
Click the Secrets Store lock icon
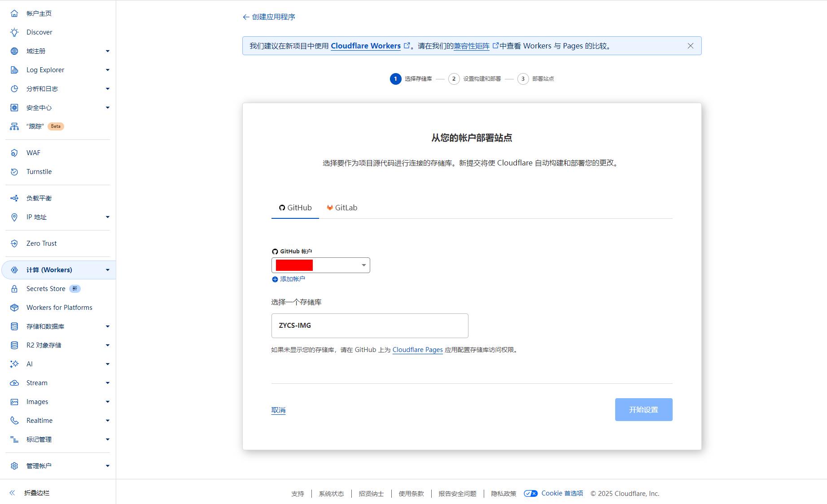click(x=14, y=289)
